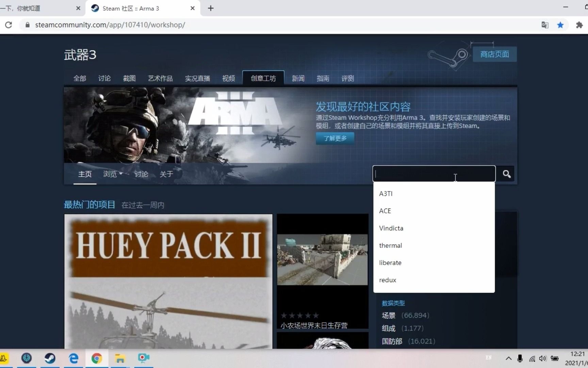Choose liberate search suggestion
The height and width of the screenshot is (368, 588).
pyautogui.click(x=434, y=263)
